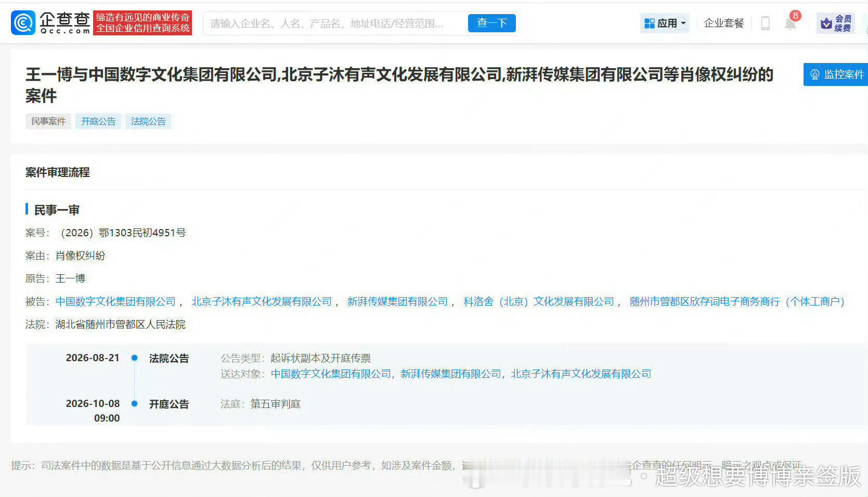Open the Qcc.com home logo
Image resolution: width=868 pixels, height=497 pixels.
[50, 23]
